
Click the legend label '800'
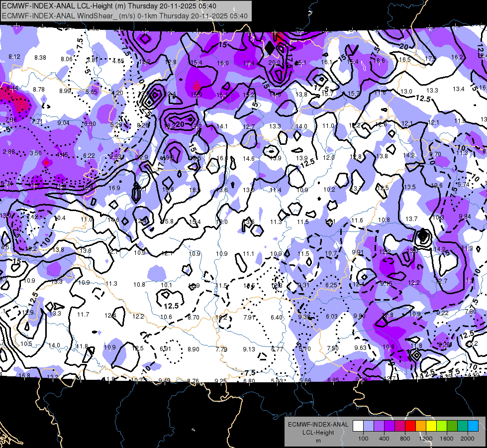(x=405, y=439)
